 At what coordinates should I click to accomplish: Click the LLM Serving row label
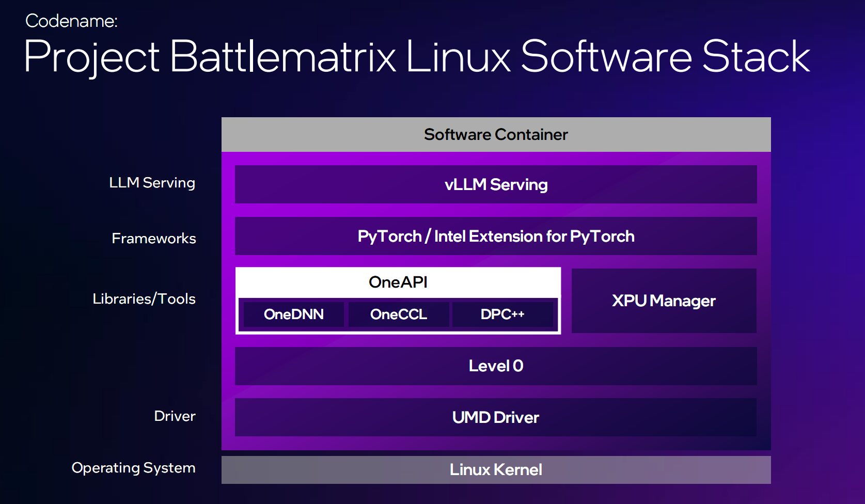click(x=152, y=183)
